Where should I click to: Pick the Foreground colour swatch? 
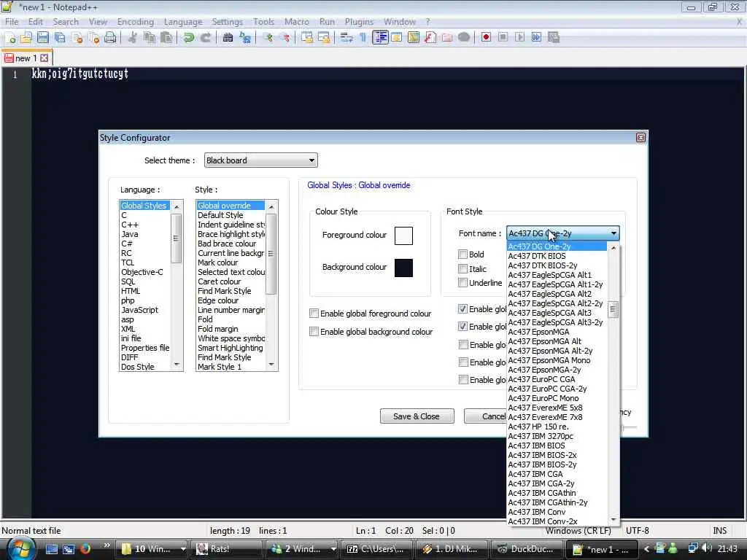coord(403,236)
